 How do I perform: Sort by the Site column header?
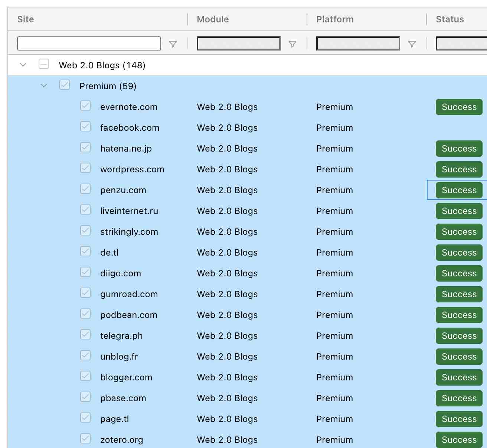25,19
